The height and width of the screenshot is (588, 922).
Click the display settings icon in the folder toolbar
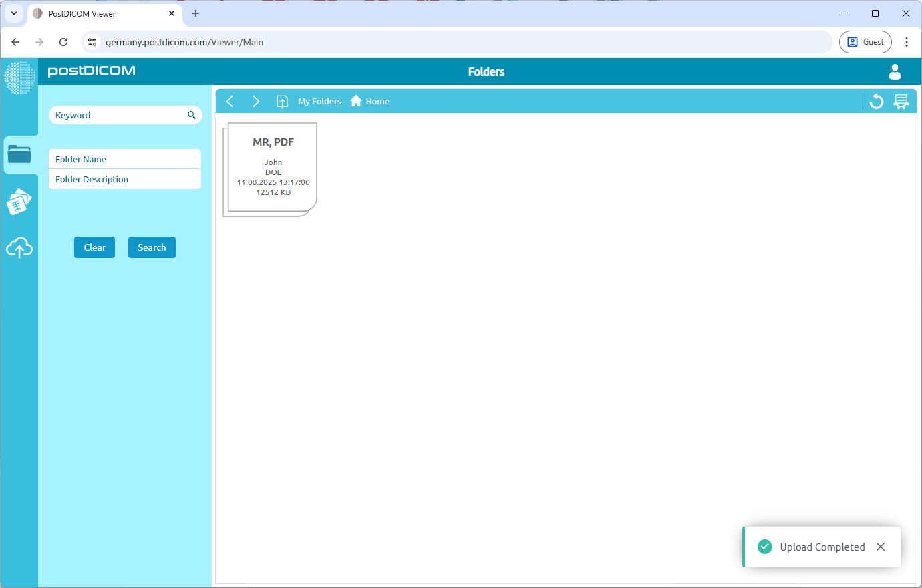901,102
